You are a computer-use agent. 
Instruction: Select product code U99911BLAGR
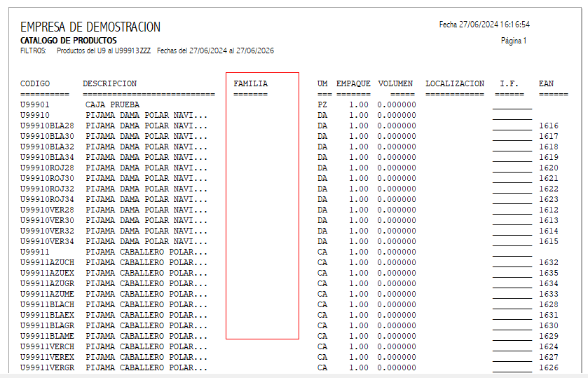click(47, 325)
